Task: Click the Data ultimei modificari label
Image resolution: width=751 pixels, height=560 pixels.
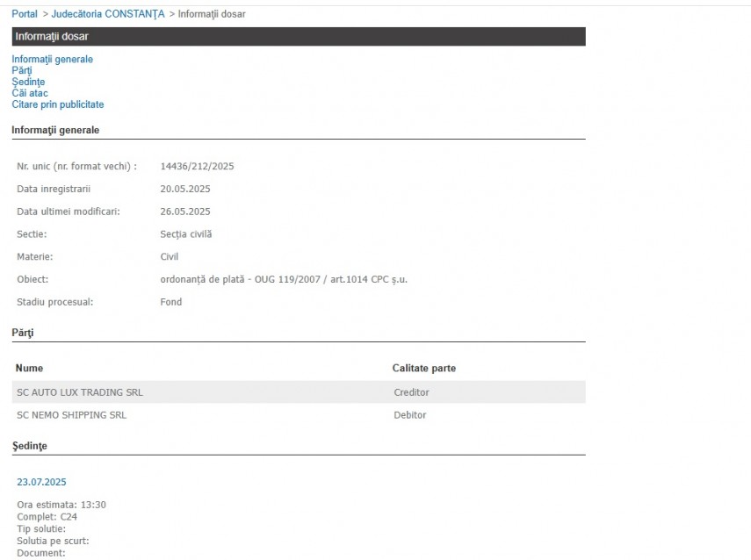Action: [x=69, y=212]
